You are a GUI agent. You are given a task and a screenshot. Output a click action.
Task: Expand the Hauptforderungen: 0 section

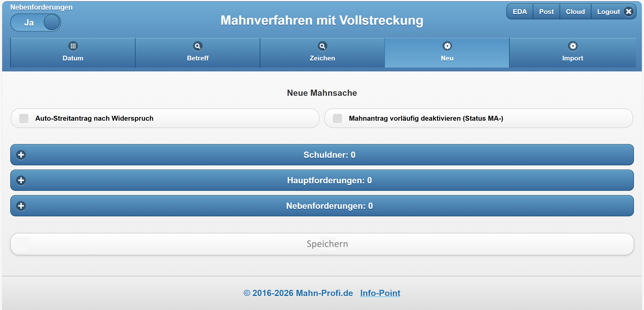[329, 180]
